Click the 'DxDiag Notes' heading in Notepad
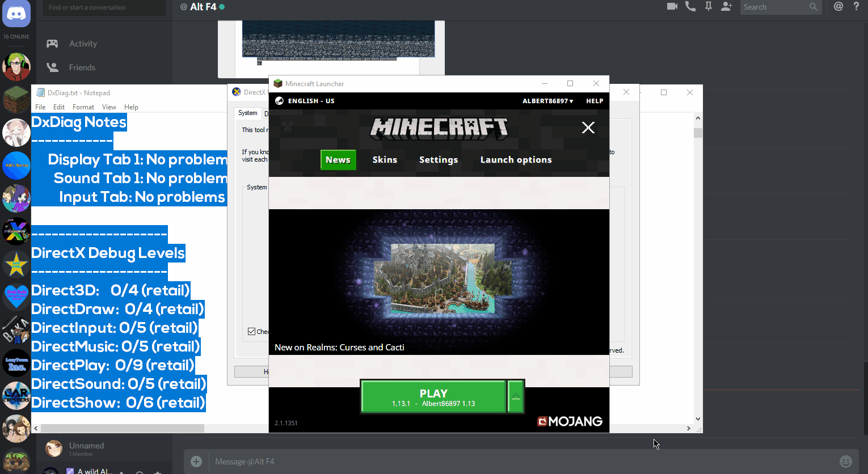 click(x=79, y=122)
